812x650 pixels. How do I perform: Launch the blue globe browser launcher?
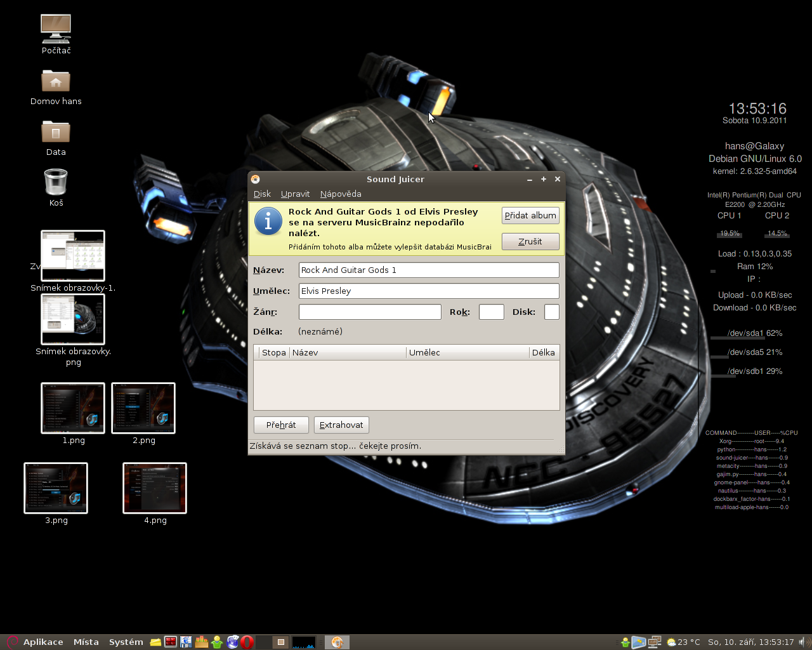pos(233,642)
